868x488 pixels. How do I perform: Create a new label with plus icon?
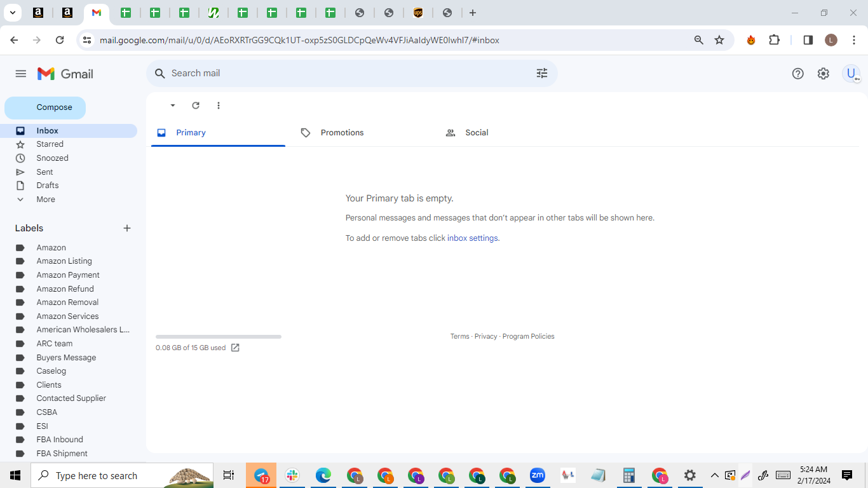(127, 228)
